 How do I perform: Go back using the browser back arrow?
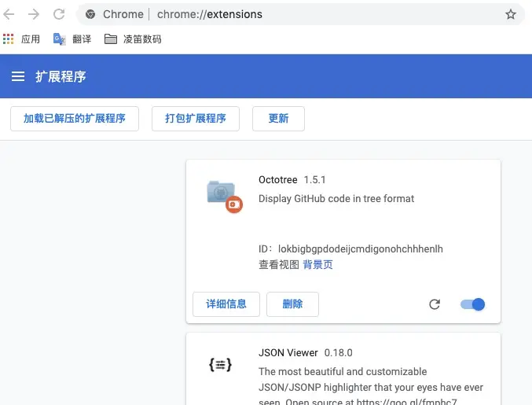[9, 14]
